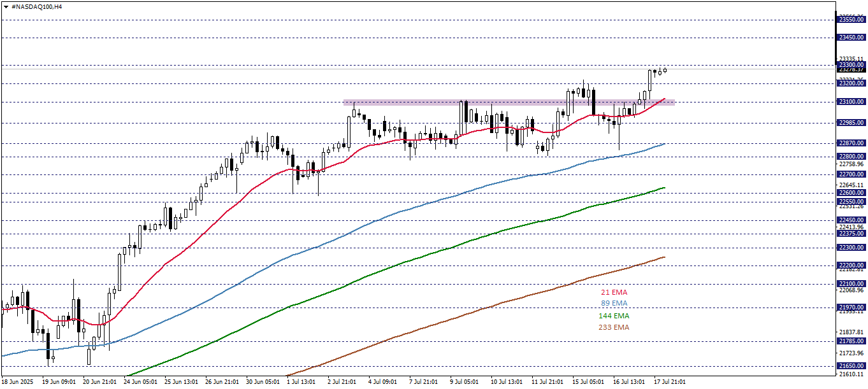
Task: Click the 15 Jul 05:01 time label
Action: click(x=589, y=382)
